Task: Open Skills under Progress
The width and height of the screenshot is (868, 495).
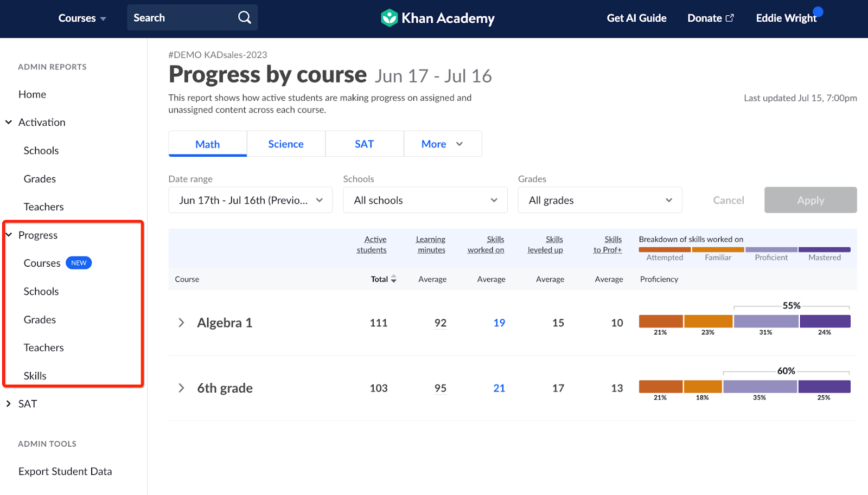Action: tap(35, 376)
